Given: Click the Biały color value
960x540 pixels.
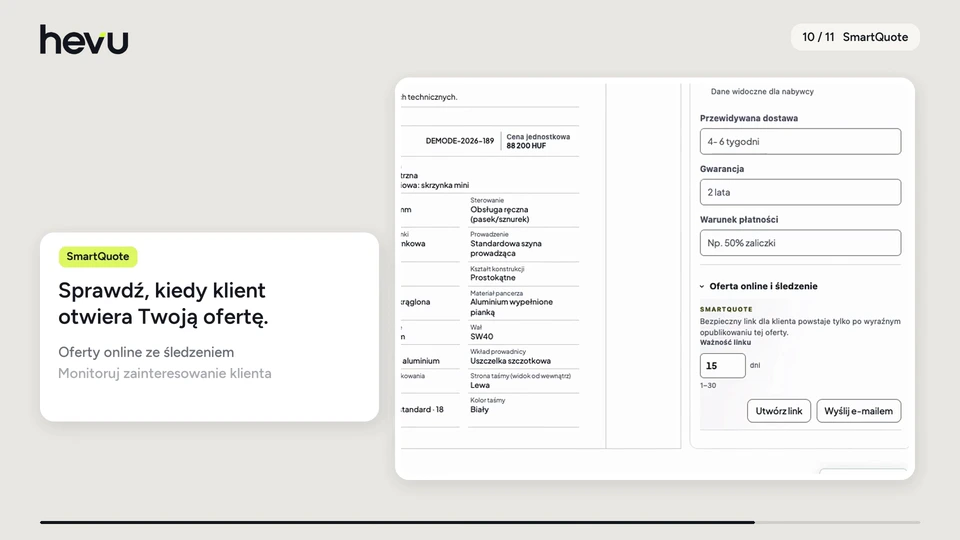Looking at the screenshot, I should (479, 410).
